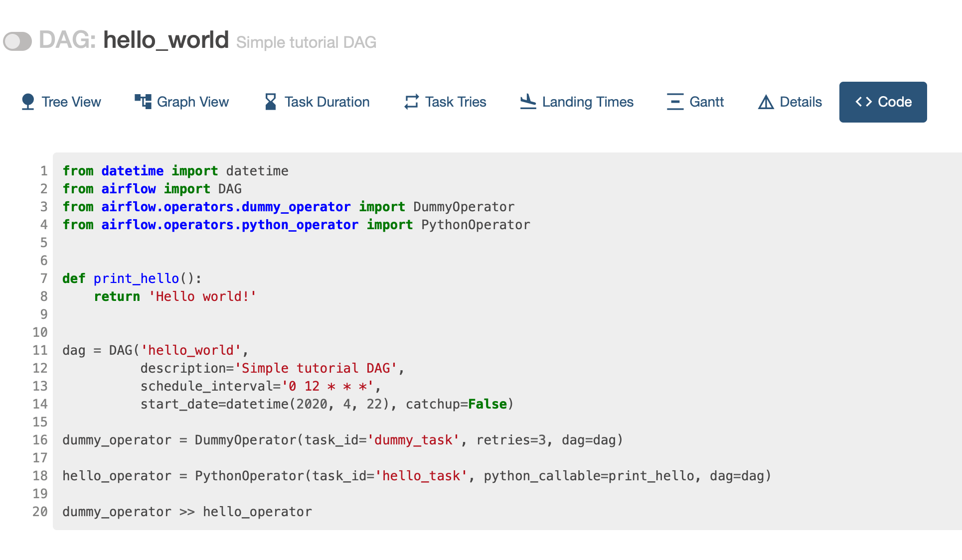Image resolution: width=962 pixels, height=560 pixels.
Task: Click the Graph View hierarchy icon
Action: click(x=143, y=102)
